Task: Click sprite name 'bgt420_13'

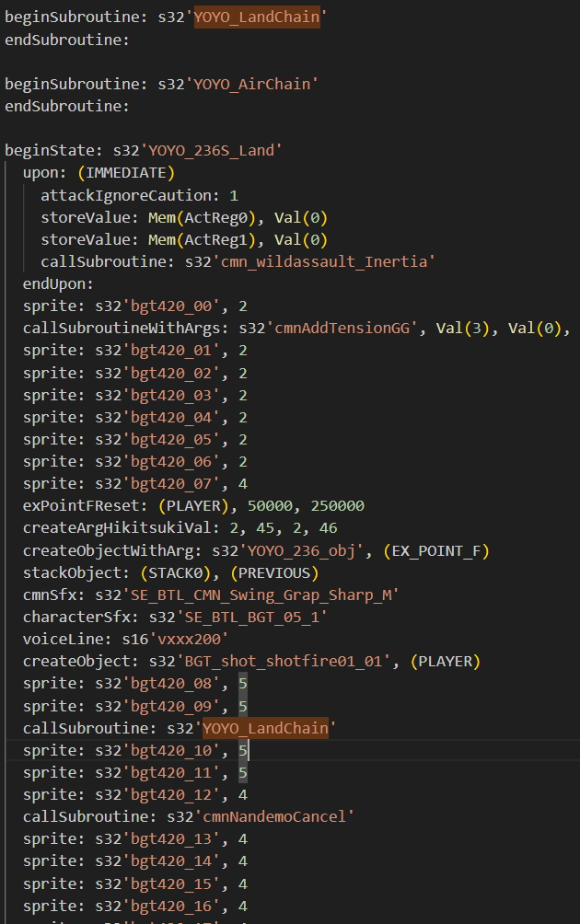Action: [171, 839]
